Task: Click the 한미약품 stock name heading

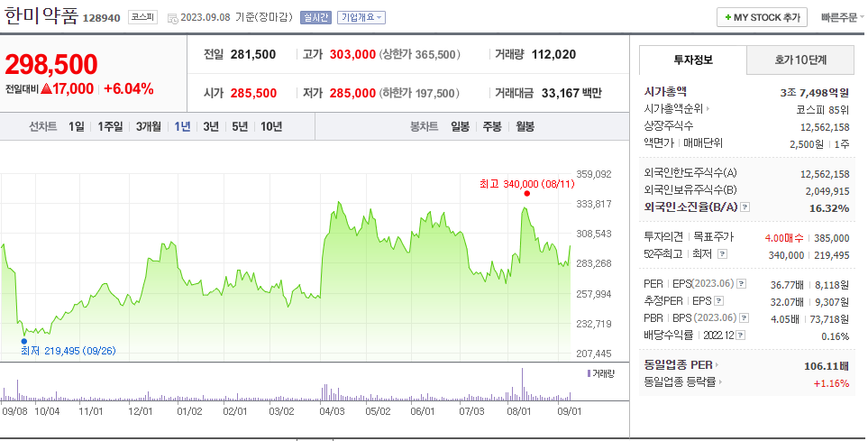Action: [x=41, y=16]
